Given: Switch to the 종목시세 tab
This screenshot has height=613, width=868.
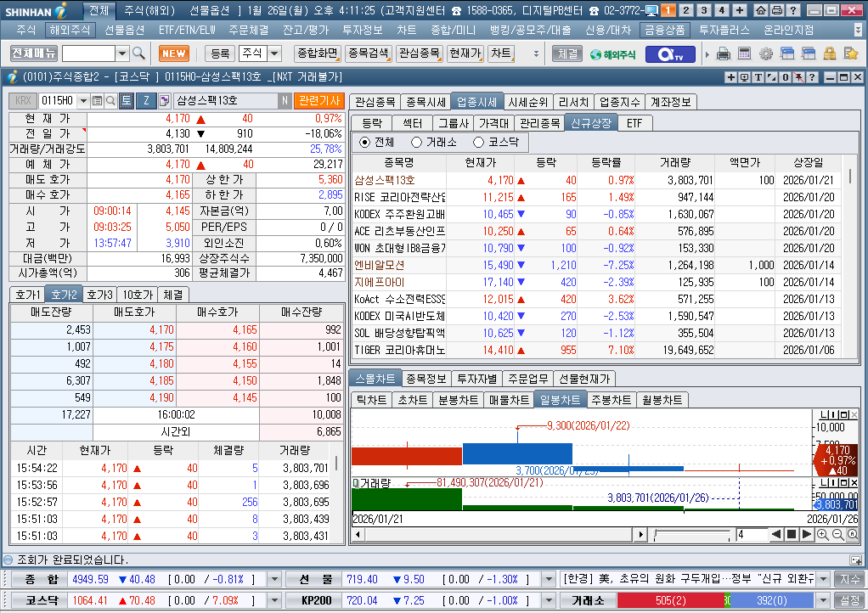Looking at the screenshot, I should tap(426, 102).
